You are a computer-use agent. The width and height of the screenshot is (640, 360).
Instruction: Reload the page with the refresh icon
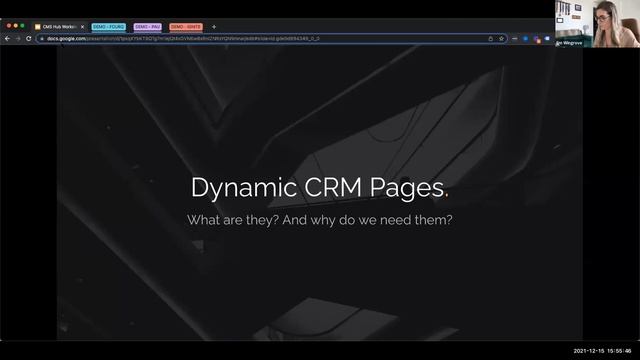click(x=29, y=38)
